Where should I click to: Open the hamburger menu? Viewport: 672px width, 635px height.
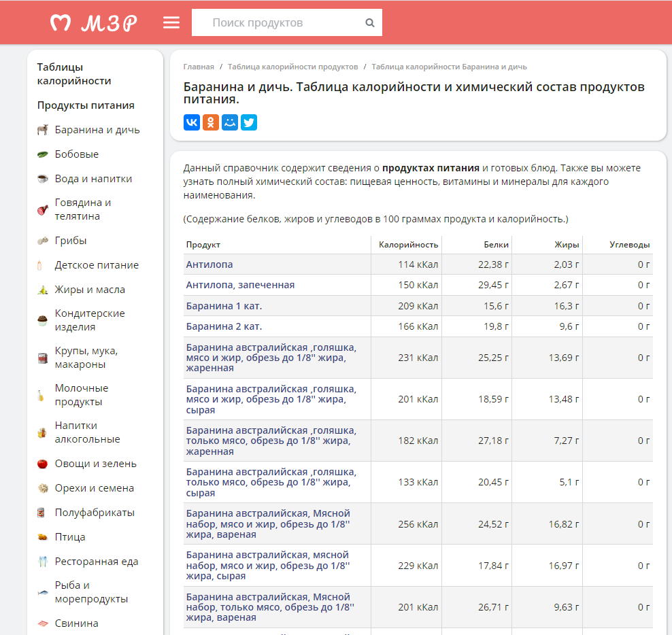[171, 22]
